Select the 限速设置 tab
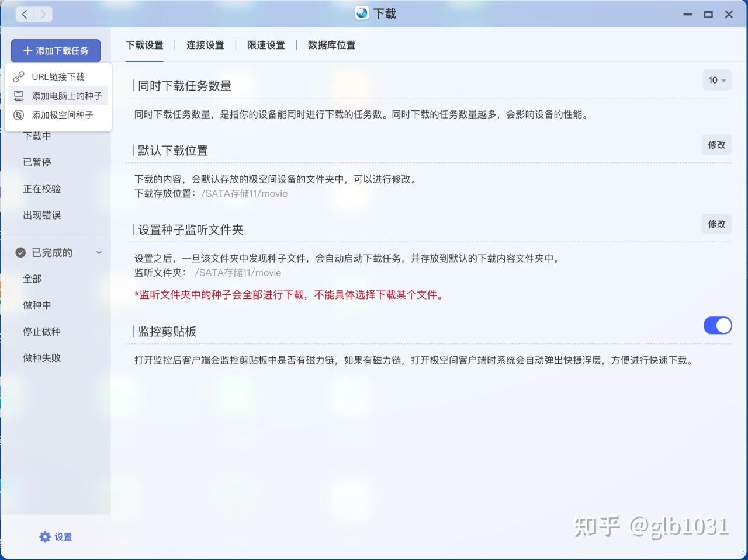 pyautogui.click(x=266, y=45)
